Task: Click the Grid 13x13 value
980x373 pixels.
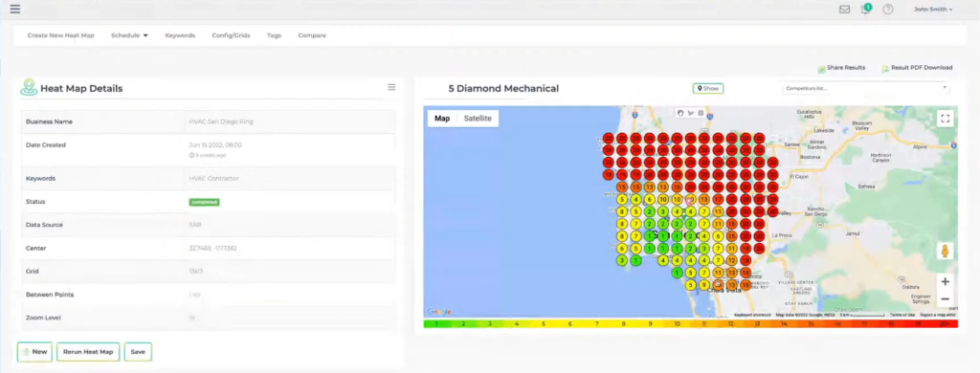Action: coord(195,272)
